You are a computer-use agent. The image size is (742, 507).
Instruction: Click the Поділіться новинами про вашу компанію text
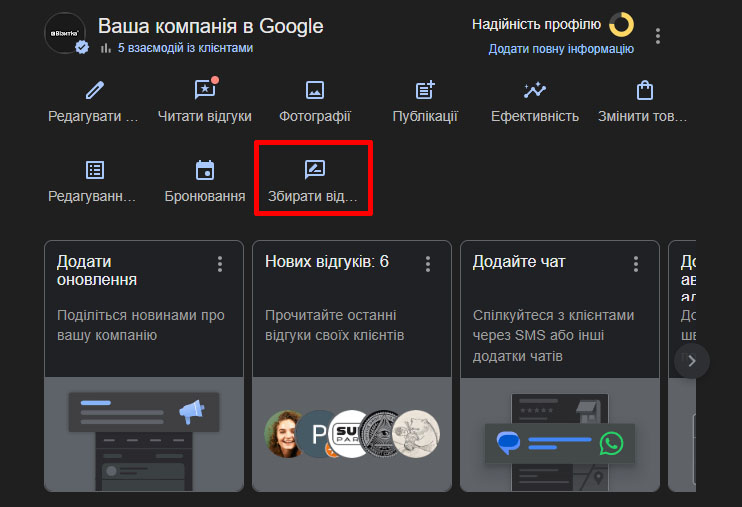pos(141,325)
